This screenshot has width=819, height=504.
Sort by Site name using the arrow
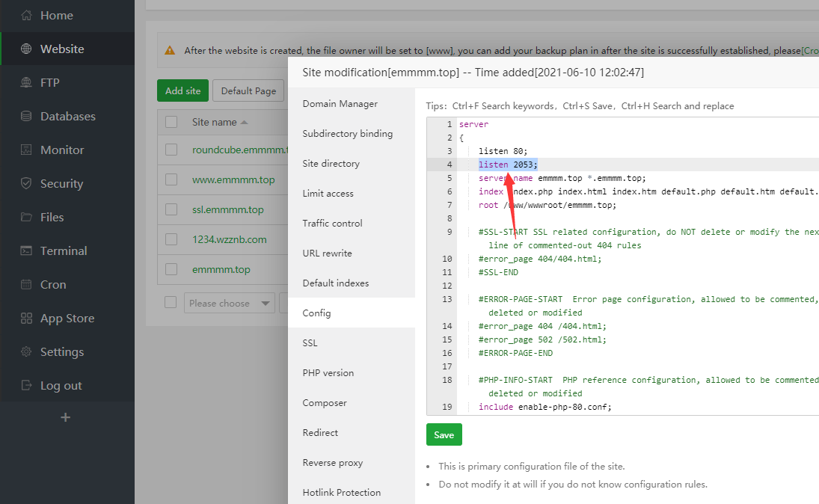click(x=245, y=122)
